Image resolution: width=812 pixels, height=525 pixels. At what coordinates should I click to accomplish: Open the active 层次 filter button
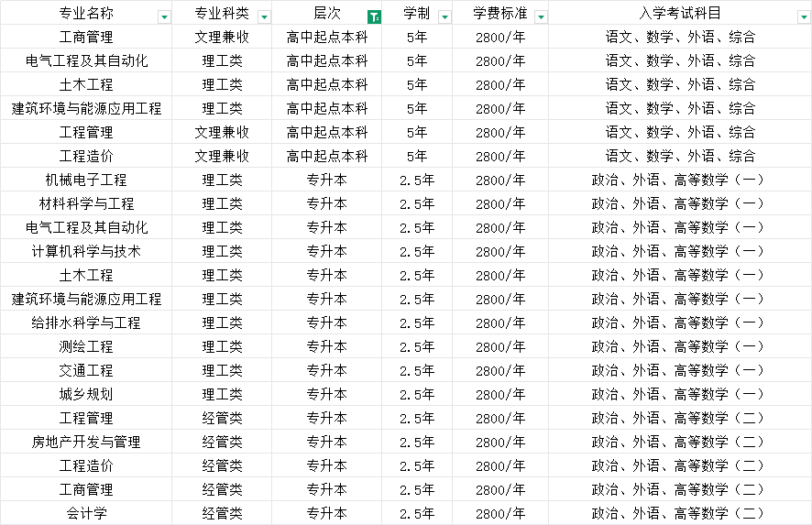pyautogui.click(x=374, y=17)
